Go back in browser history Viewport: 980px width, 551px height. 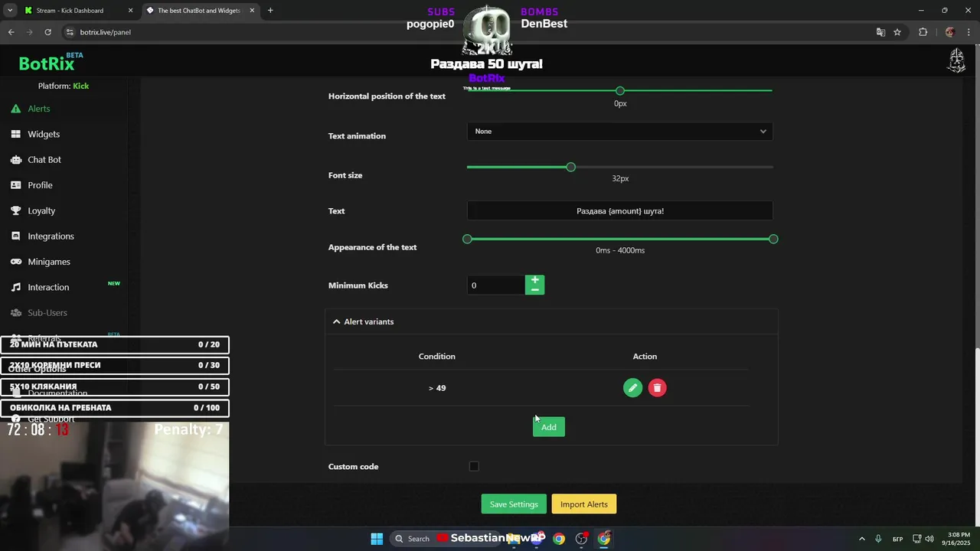pos(11,32)
